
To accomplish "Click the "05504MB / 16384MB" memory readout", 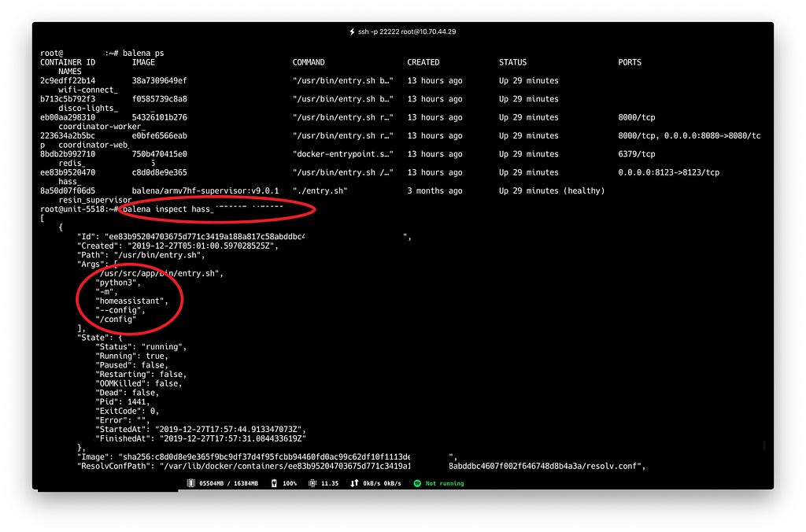I will (229, 483).
